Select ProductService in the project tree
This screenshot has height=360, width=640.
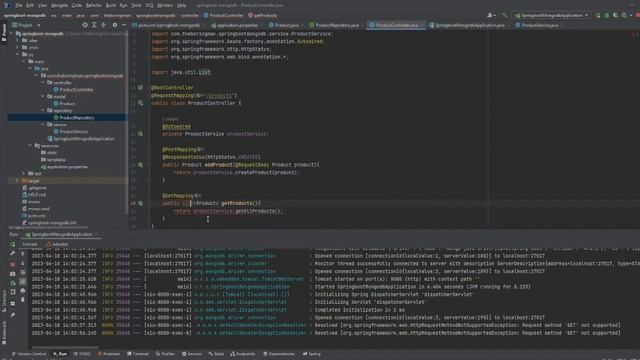[x=70, y=131]
